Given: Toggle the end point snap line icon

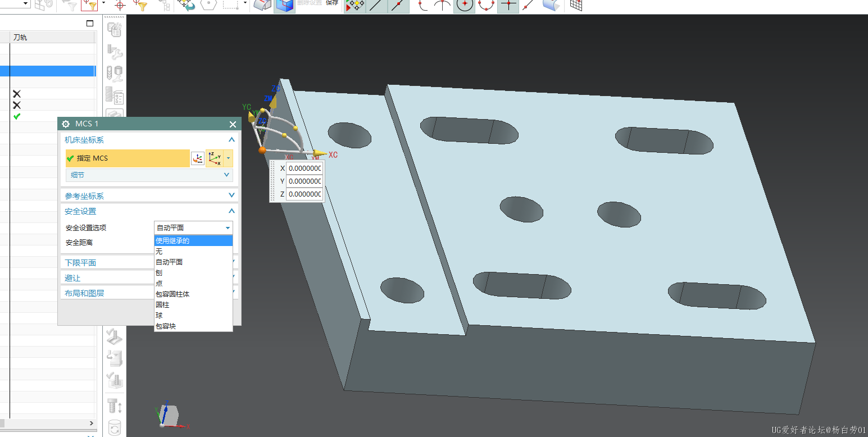Looking at the screenshot, I should (376, 6).
